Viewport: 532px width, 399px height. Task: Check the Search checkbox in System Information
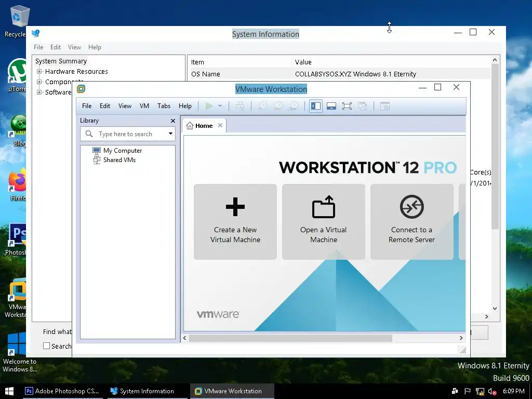coord(46,345)
